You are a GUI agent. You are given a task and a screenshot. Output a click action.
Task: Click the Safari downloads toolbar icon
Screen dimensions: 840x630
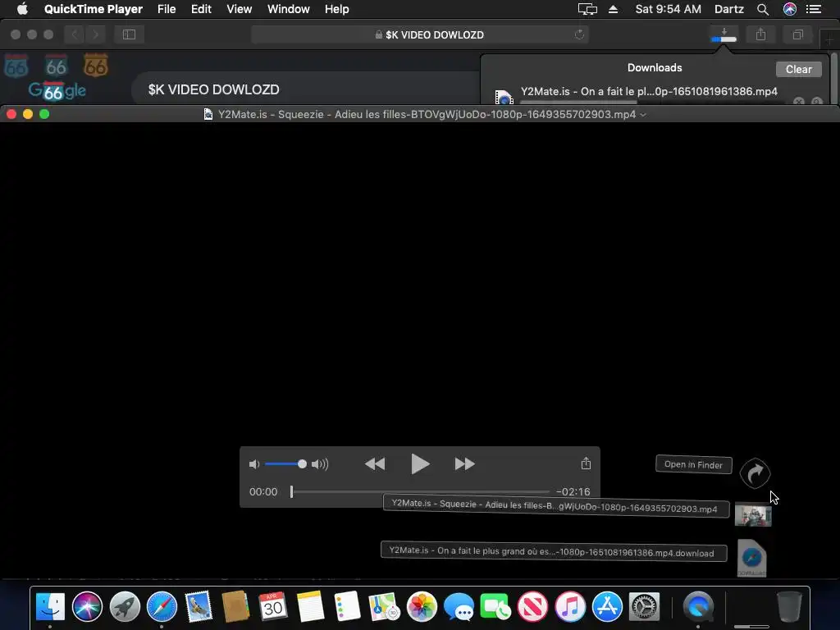(724, 34)
